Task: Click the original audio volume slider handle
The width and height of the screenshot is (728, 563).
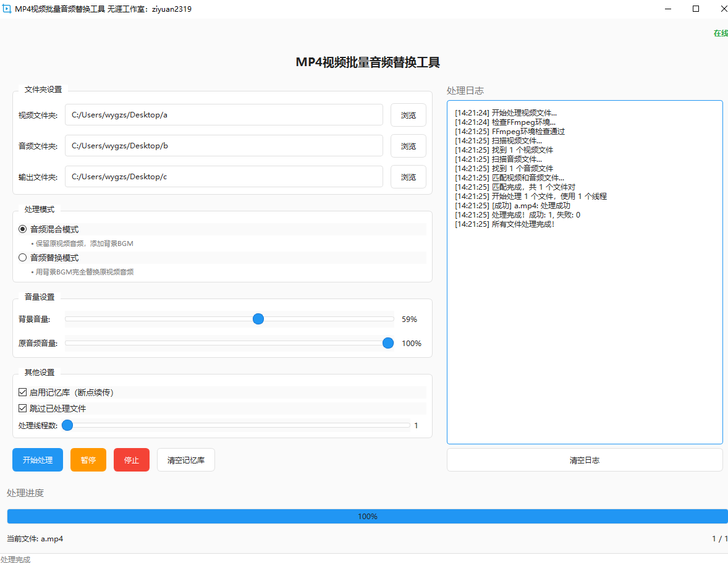Action: pos(388,343)
